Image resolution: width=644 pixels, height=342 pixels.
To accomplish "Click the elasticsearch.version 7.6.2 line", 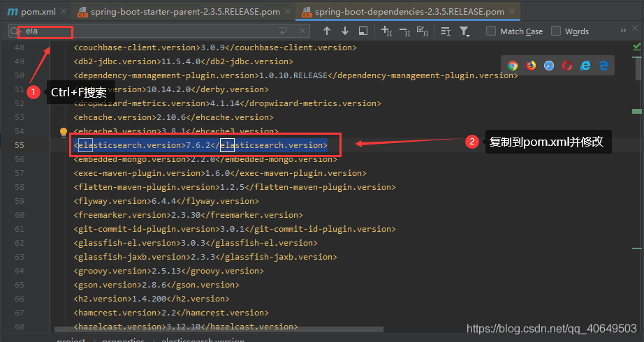I will [200, 145].
